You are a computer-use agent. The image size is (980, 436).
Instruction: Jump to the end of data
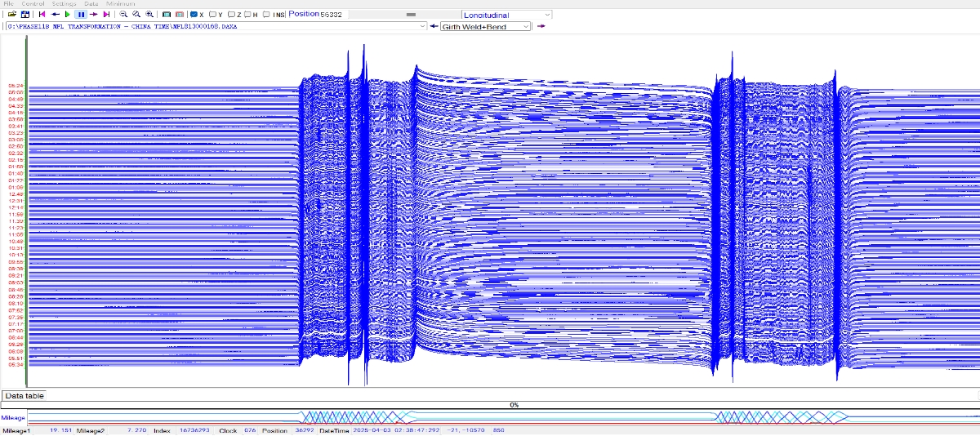(x=106, y=15)
